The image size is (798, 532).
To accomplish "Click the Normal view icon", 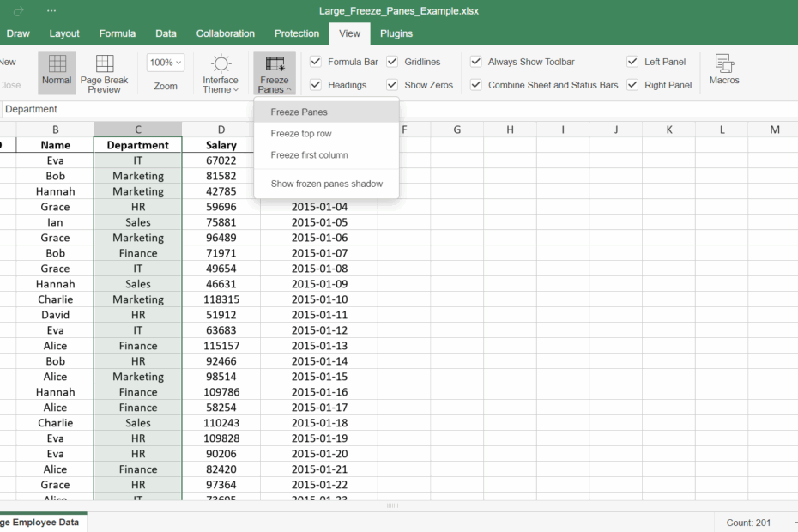I will point(57,64).
